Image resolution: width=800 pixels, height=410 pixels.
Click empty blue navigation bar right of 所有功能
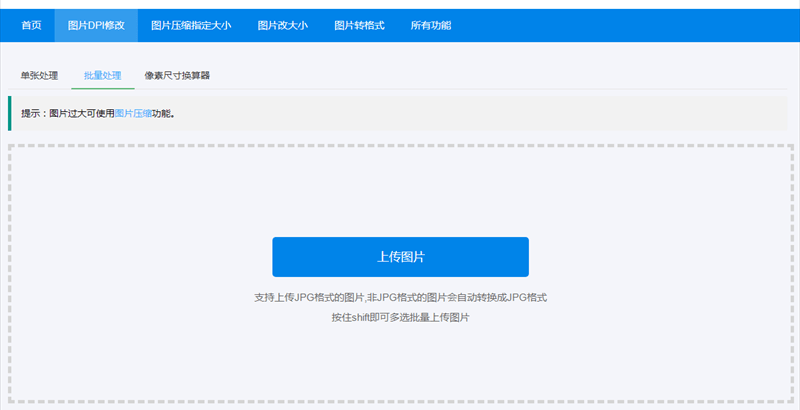click(620, 24)
